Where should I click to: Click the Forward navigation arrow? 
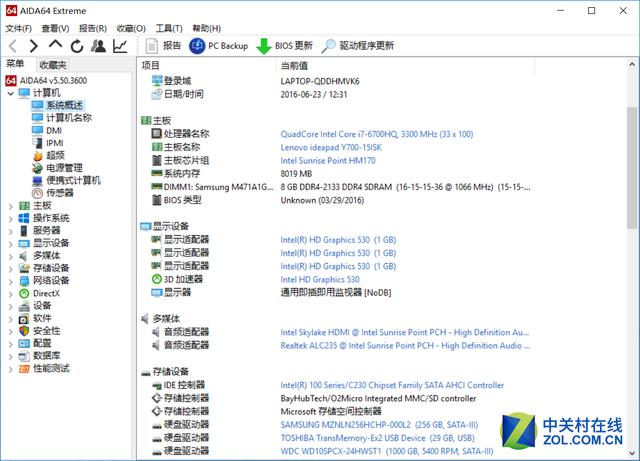coord(33,46)
